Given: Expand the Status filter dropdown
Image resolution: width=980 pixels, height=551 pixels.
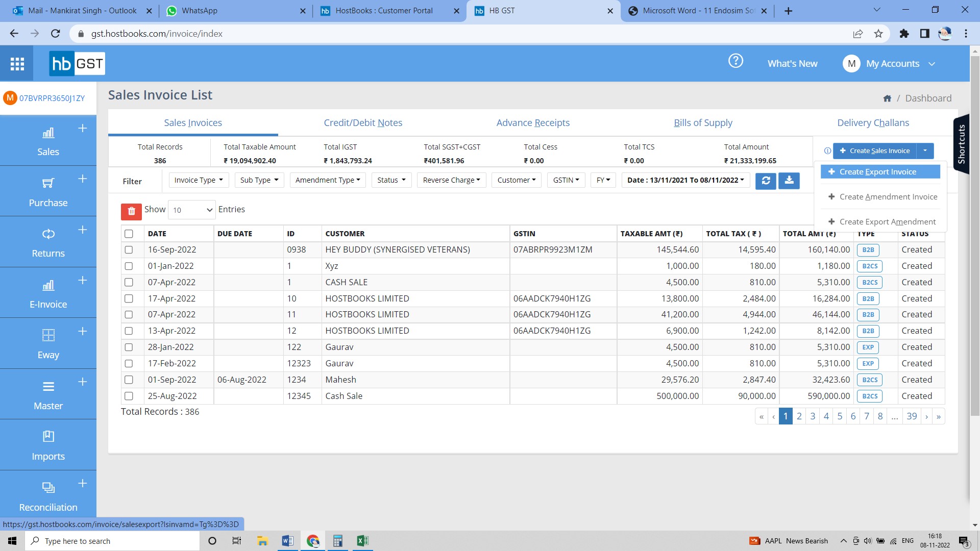Looking at the screenshot, I should point(391,180).
